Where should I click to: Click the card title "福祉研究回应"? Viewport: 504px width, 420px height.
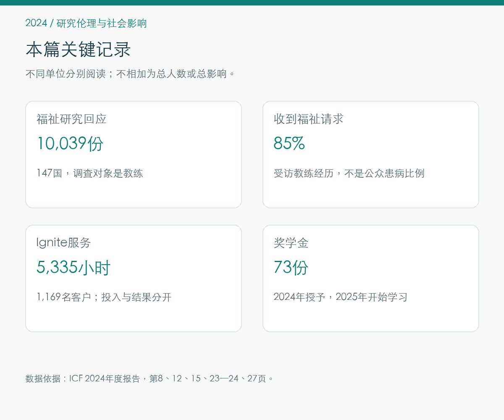(x=71, y=119)
